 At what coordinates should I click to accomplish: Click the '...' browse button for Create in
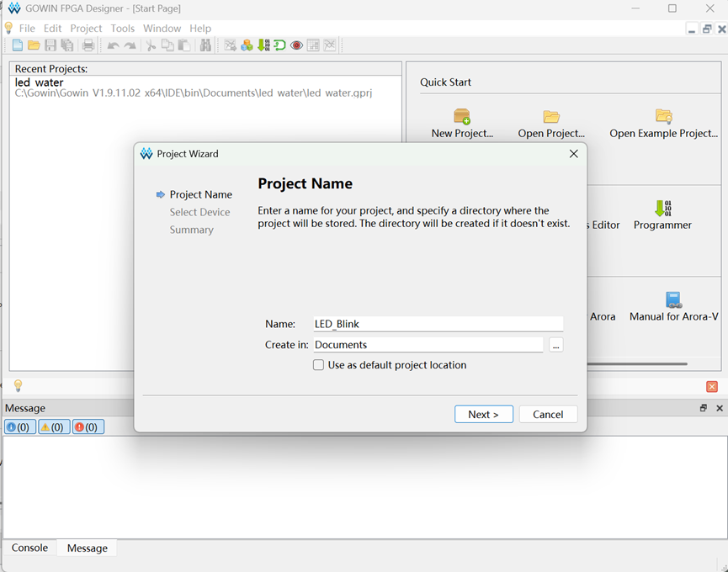pos(555,345)
